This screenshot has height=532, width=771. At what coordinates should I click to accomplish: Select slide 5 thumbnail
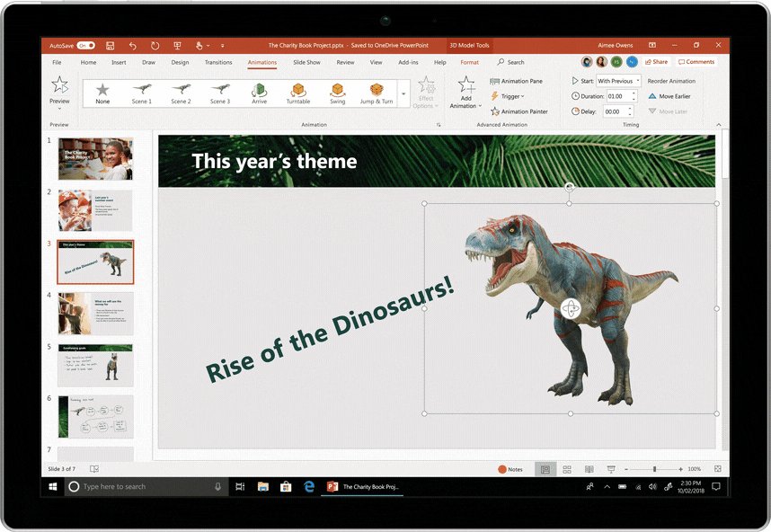click(95, 366)
